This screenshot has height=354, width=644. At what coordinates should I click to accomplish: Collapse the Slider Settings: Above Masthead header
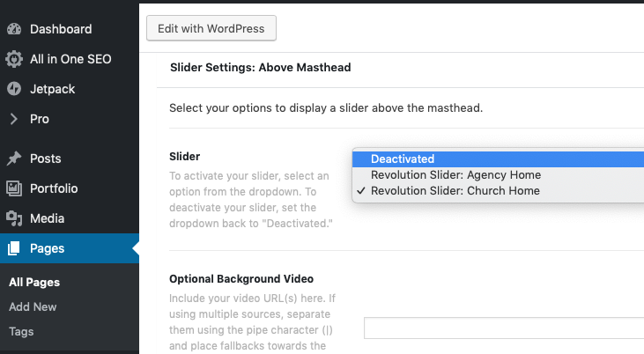(x=261, y=67)
